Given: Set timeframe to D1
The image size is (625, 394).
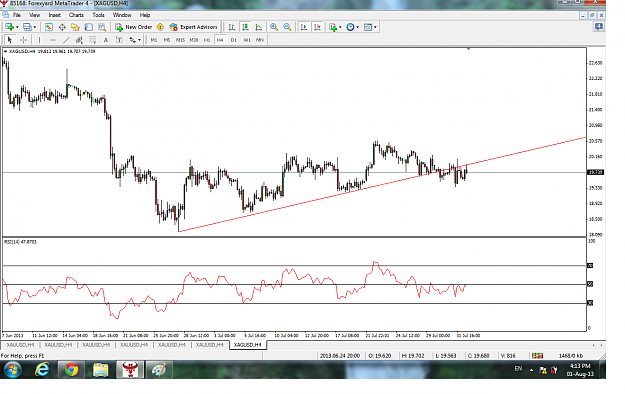Looking at the screenshot, I should coord(234,40).
